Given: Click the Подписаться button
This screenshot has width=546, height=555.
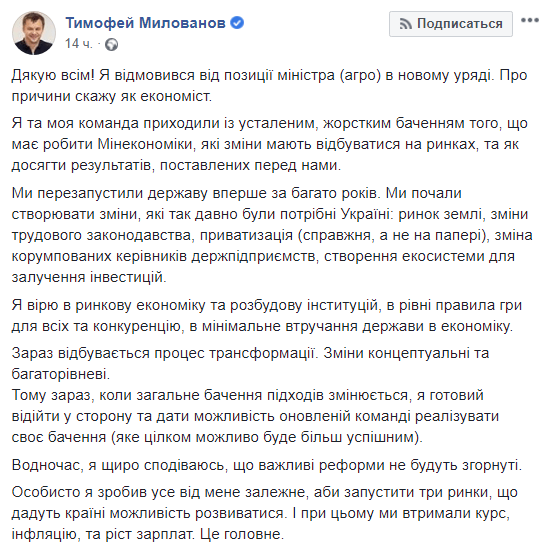Looking at the screenshot, I should click(451, 24).
